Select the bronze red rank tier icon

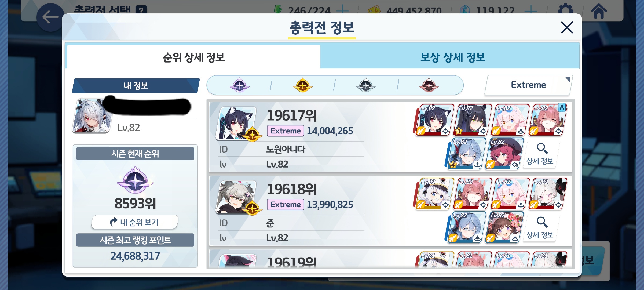click(x=429, y=85)
